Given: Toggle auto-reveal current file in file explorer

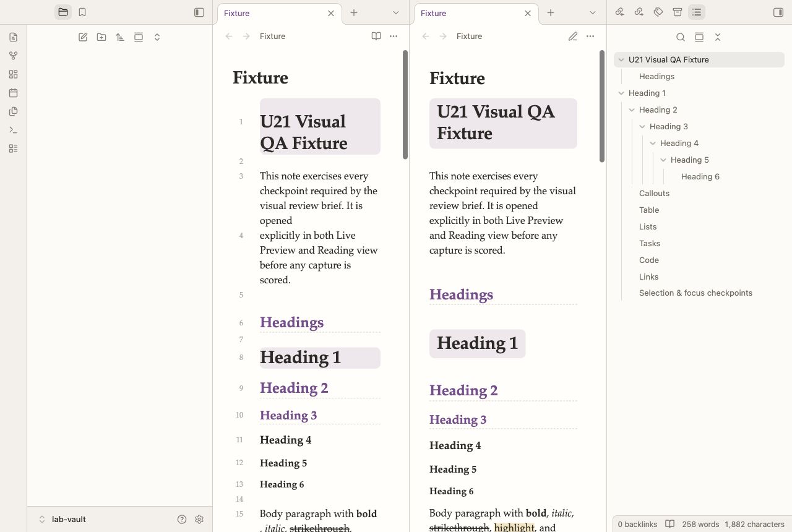Looking at the screenshot, I should point(139,37).
